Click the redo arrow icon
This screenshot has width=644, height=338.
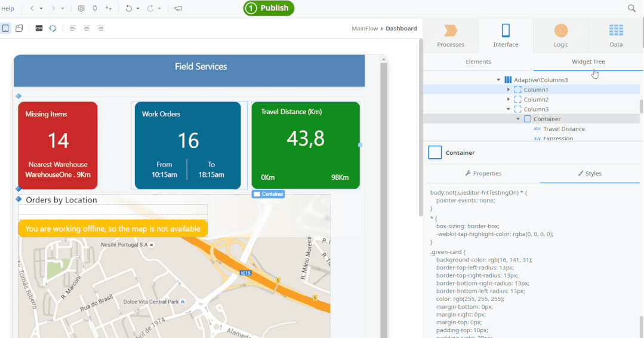point(150,8)
